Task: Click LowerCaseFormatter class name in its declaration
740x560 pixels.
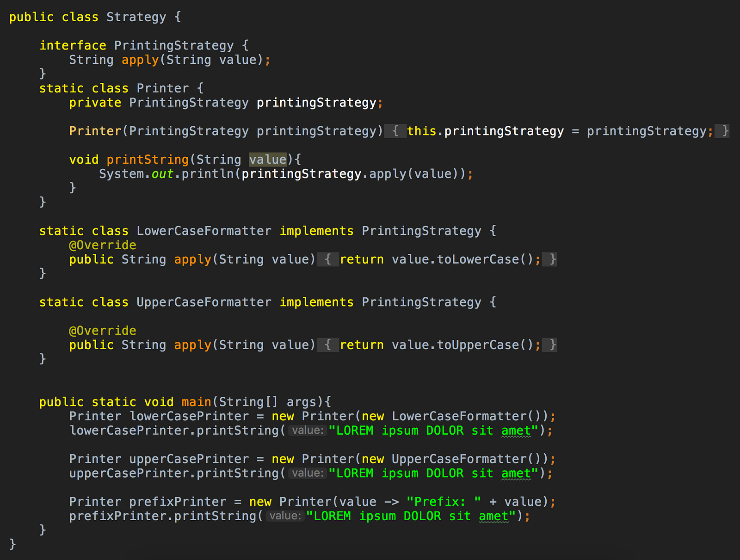Action: [x=204, y=231]
